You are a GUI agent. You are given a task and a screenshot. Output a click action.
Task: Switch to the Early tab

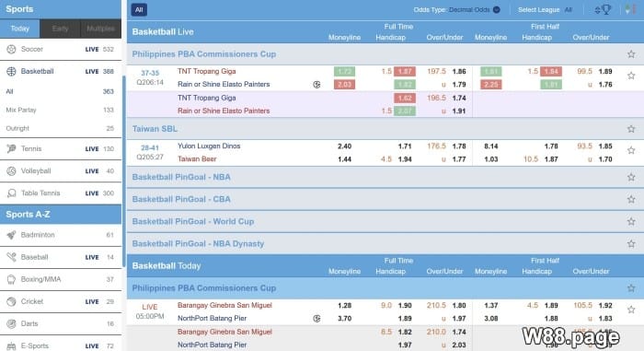pyautogui.click(x=60, y=29)
